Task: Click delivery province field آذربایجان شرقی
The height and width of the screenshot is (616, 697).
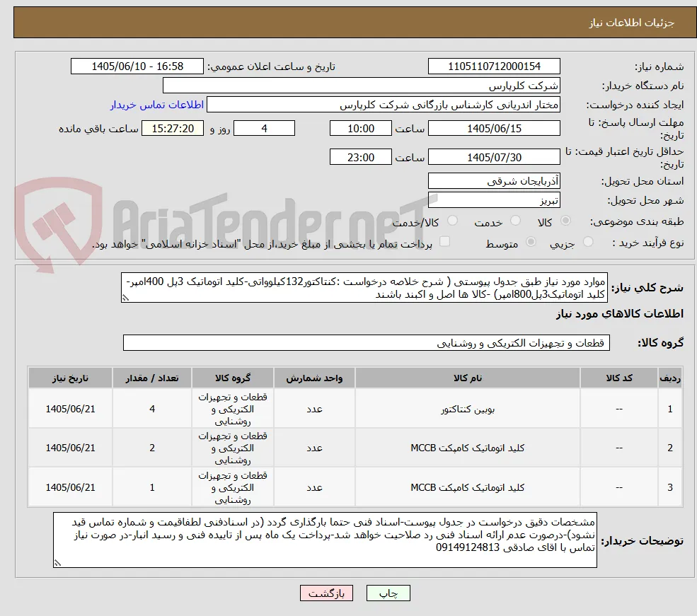Action: (x=494, y=181)
